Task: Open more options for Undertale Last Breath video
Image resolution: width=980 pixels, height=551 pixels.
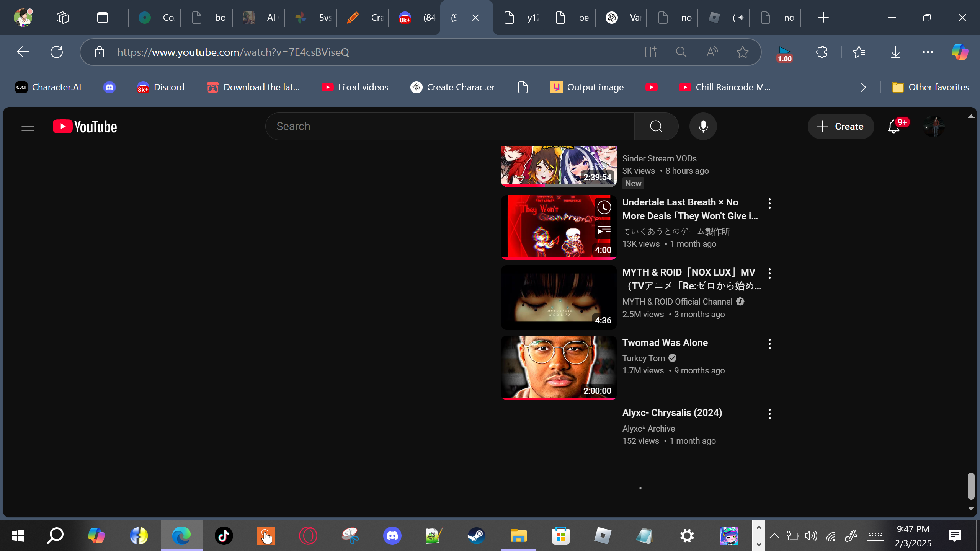Action: (769, 203)
